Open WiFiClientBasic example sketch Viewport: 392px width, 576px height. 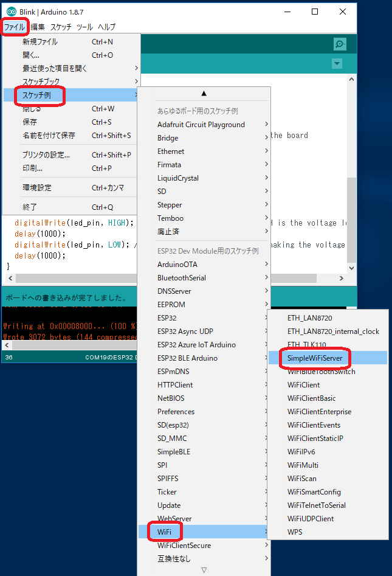point(328,398)
